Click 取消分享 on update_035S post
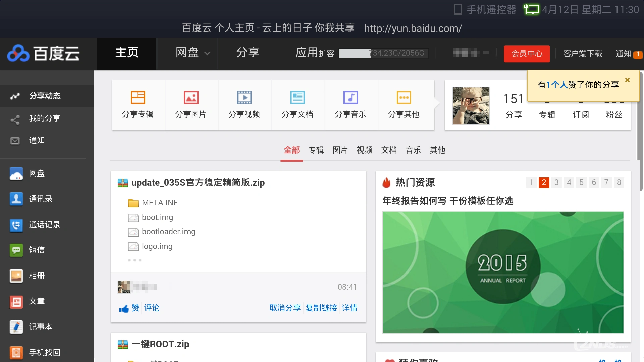644x362 pixels. click(x=285, y=308)
